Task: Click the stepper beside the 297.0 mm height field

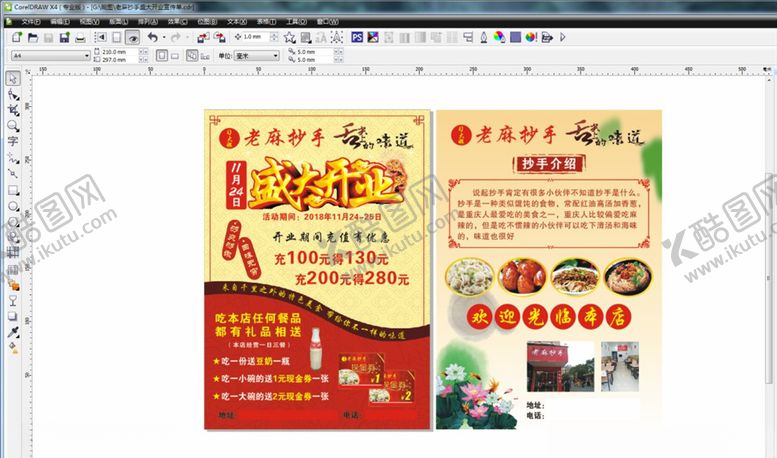Action: click(143, 59)
